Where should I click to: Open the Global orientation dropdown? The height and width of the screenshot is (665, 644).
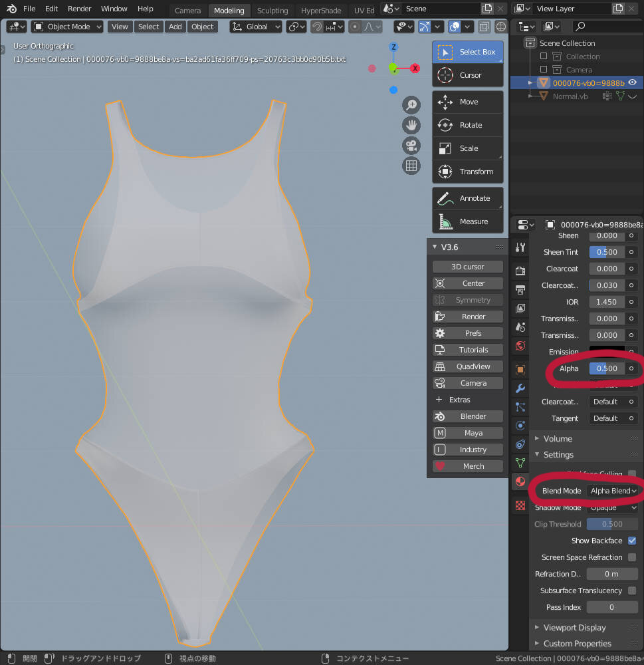[256, 27]
